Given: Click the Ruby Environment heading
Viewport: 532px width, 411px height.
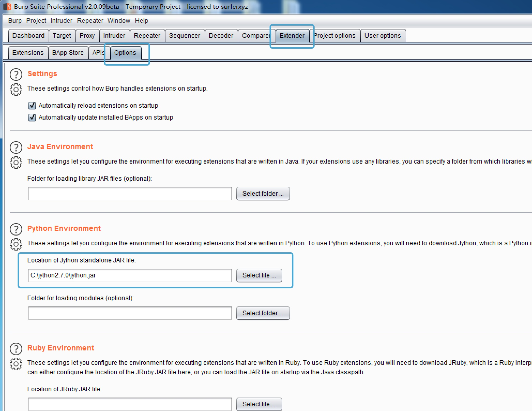Looking at the screenshot, I should click(61, 348).
